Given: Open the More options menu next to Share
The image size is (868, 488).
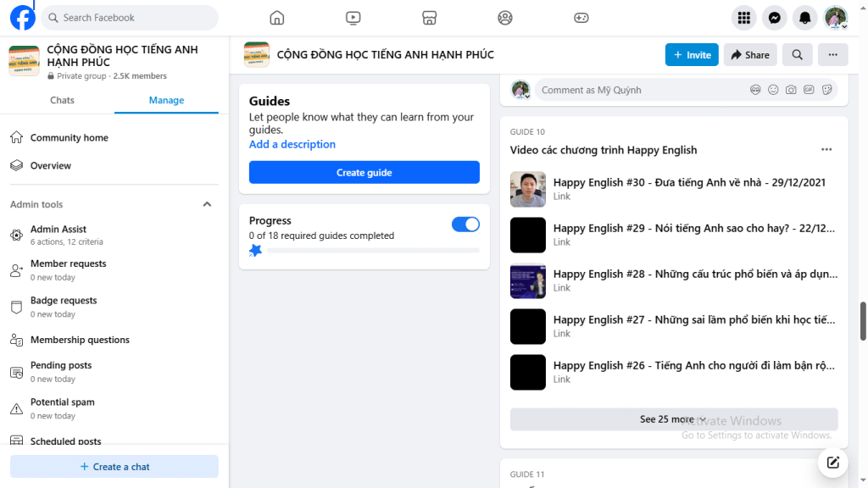Looking at the screenshot, I should click(x=832, y=54).
